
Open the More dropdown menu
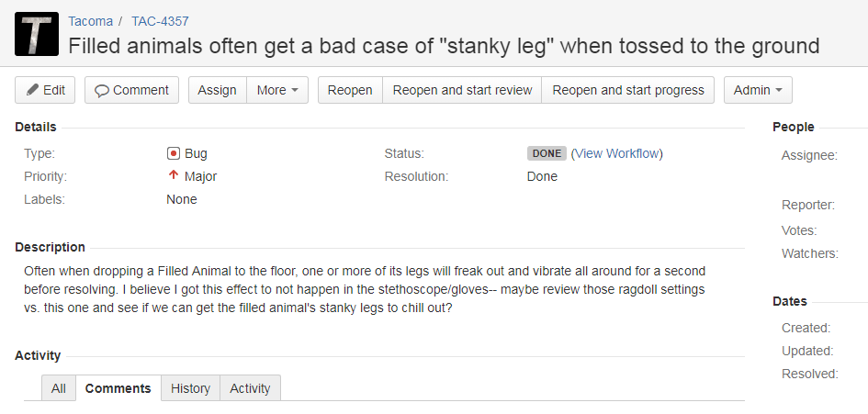pos(277,90)
